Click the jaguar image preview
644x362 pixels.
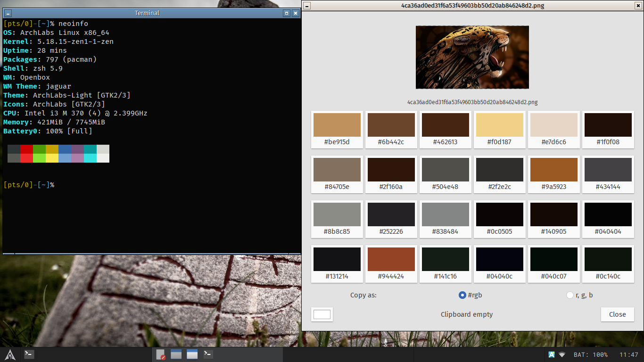(x=472, y=57)
